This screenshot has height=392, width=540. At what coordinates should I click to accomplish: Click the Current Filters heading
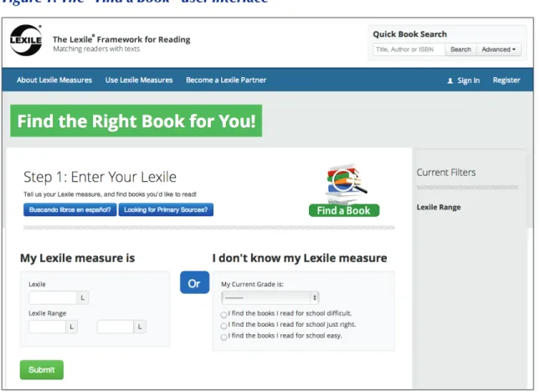446,173
